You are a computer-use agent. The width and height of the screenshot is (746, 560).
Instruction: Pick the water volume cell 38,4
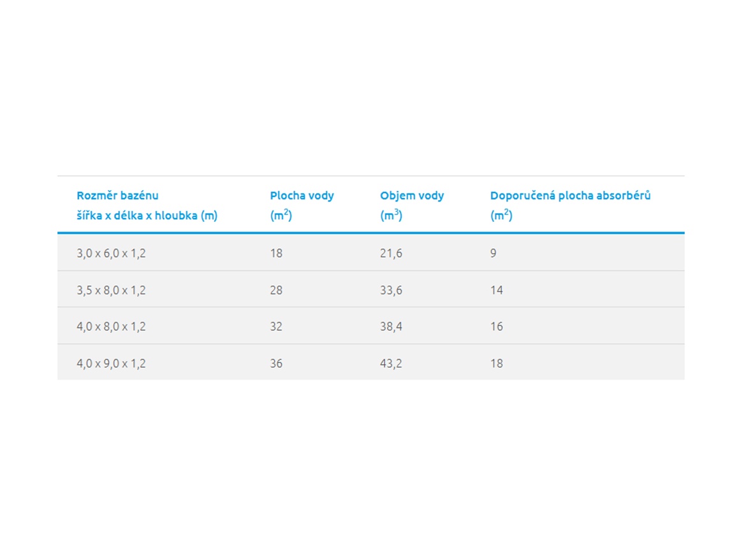pos(391,327)
